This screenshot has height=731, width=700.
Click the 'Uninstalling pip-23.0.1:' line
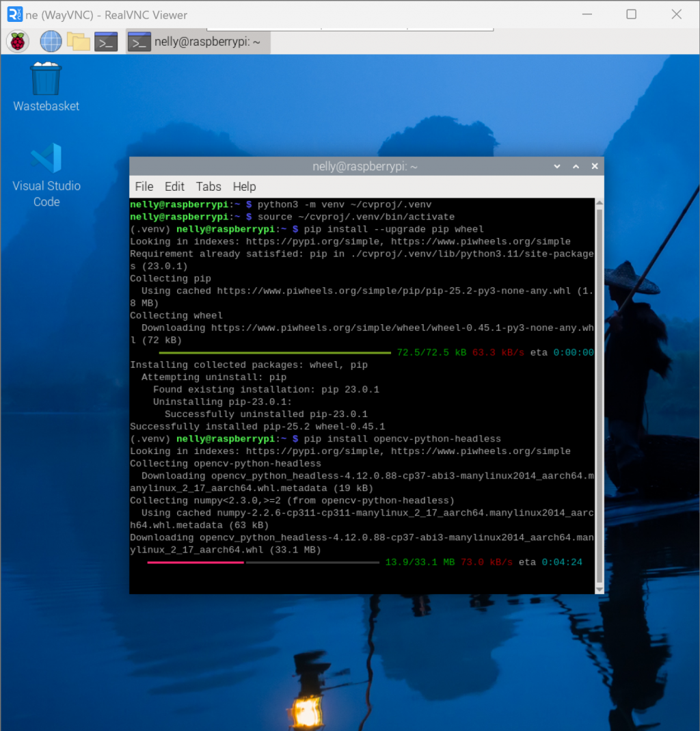pyautogui.click(x=222, y=402)
